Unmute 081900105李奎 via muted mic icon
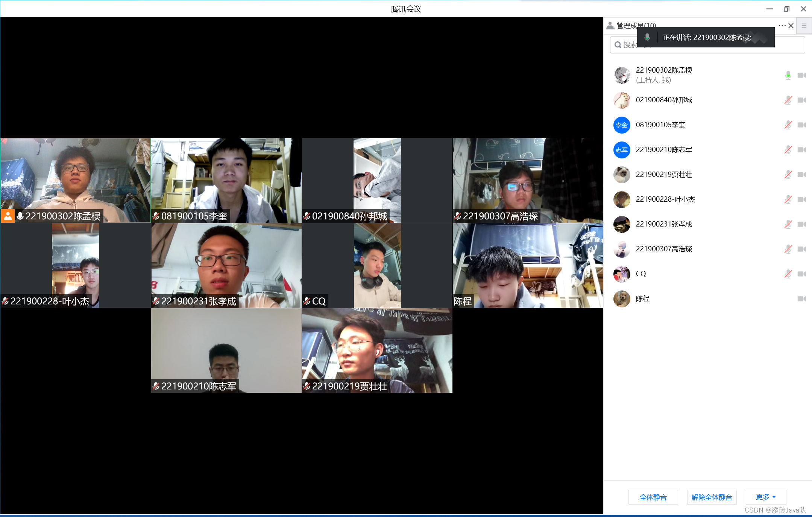Image resolution: width=812 pixels, height=517 pixels. (x=788, y=125)
